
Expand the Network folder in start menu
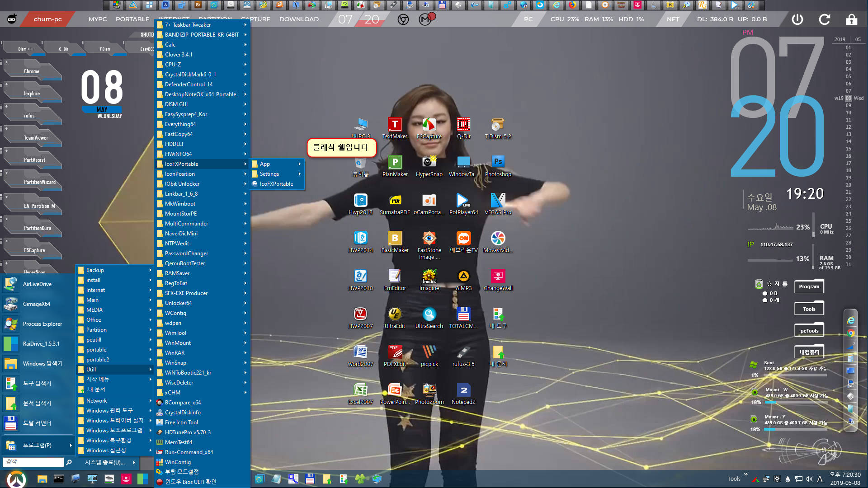[114, 401]
